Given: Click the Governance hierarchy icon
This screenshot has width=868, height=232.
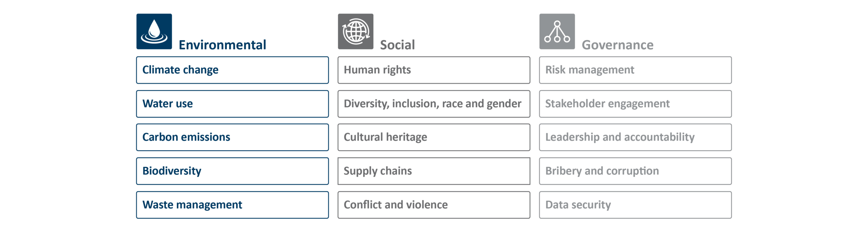Looking at the screenshot, I should tap(557, 32).
